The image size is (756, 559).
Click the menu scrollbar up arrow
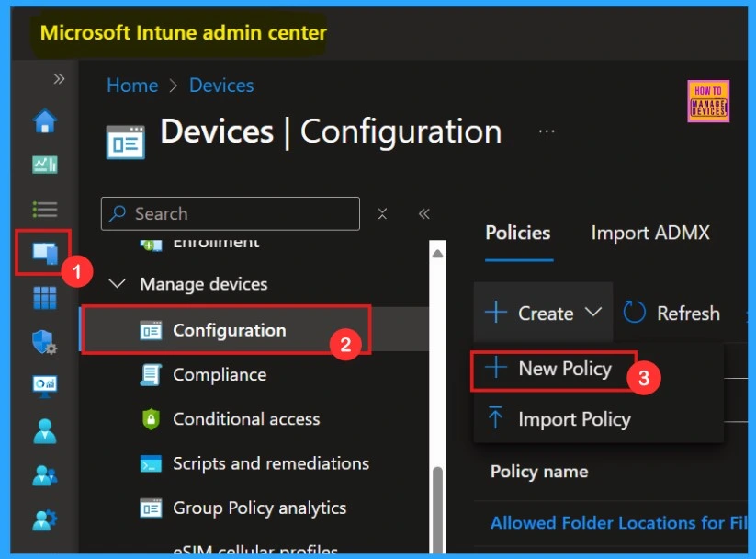click(x=437, y=254)
